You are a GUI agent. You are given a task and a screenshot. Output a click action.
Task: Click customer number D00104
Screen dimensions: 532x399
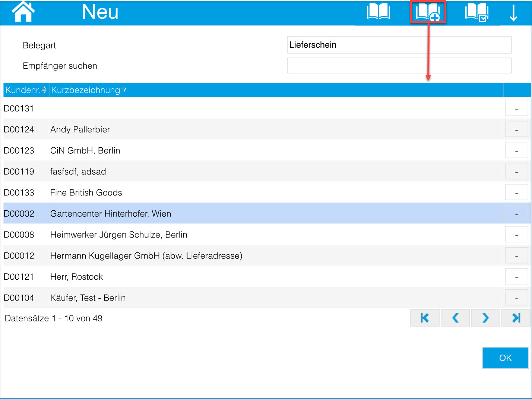(19, 298)
